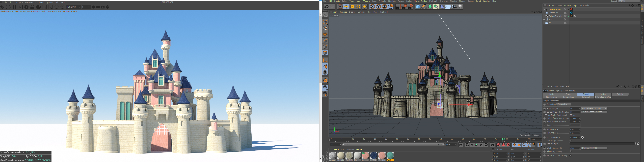The height and width of the screenshot is (162, 644).
Task: Open Materials menu in Octane live viewer
Action: pos(29,2)
